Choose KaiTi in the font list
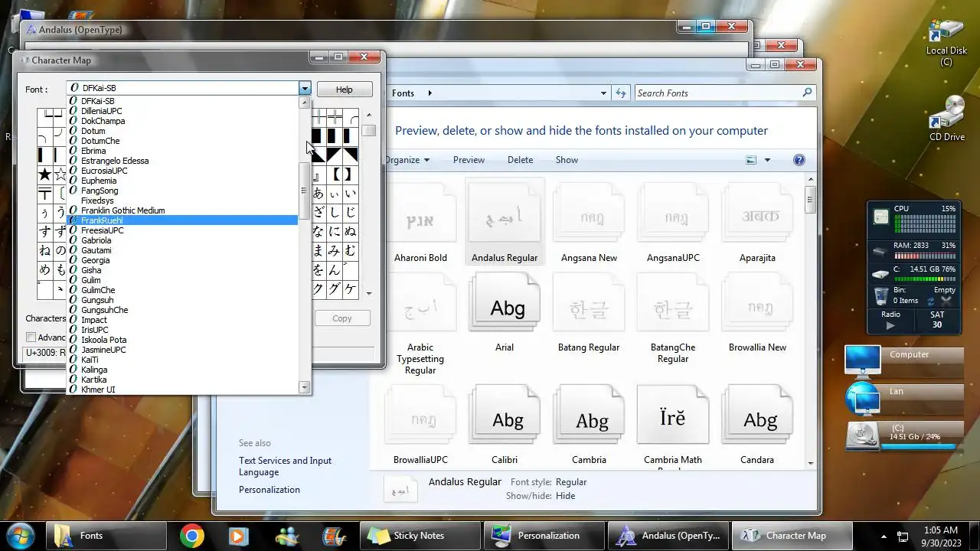This screenshot has width=980, height=551. point(182,360)
